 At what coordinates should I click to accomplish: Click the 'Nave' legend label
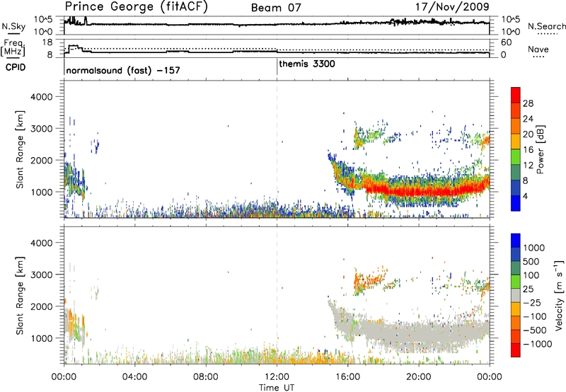(x=538, y=50)
